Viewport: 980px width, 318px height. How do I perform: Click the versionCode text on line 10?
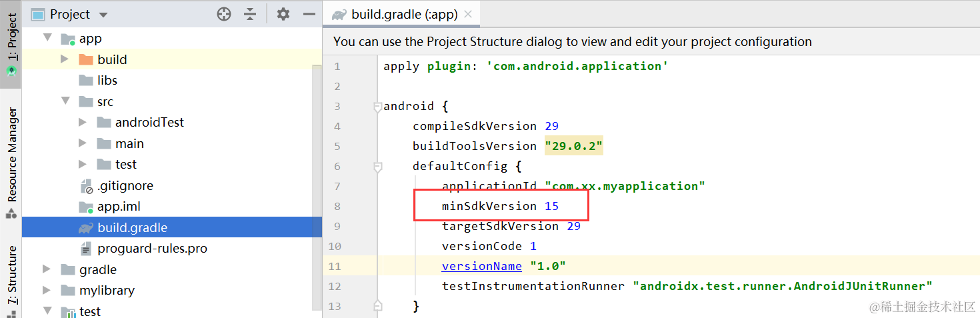coord(481,246)
